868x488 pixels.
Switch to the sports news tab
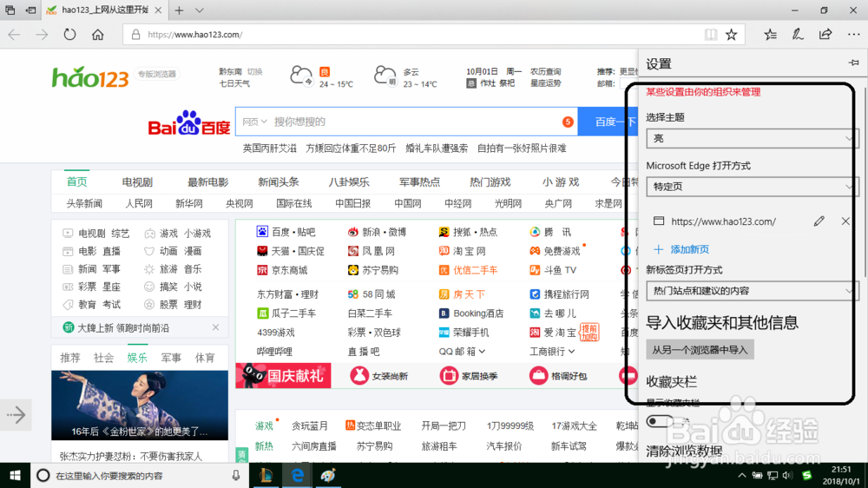(205, 358)
